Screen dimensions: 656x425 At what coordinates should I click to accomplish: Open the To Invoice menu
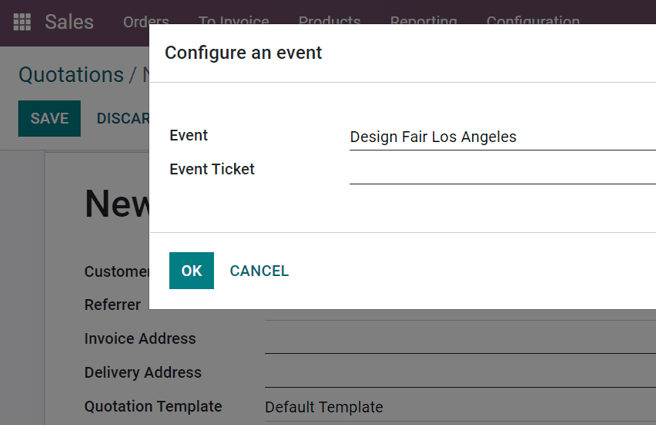234,22
